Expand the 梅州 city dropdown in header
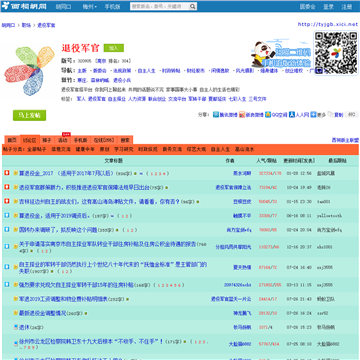360x360 pixels. (x=90, y=7)
